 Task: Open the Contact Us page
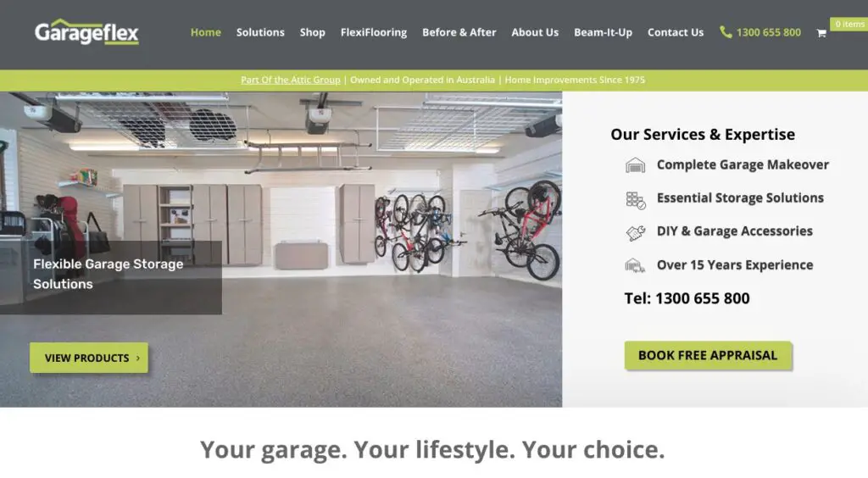(x=676, y=32)
